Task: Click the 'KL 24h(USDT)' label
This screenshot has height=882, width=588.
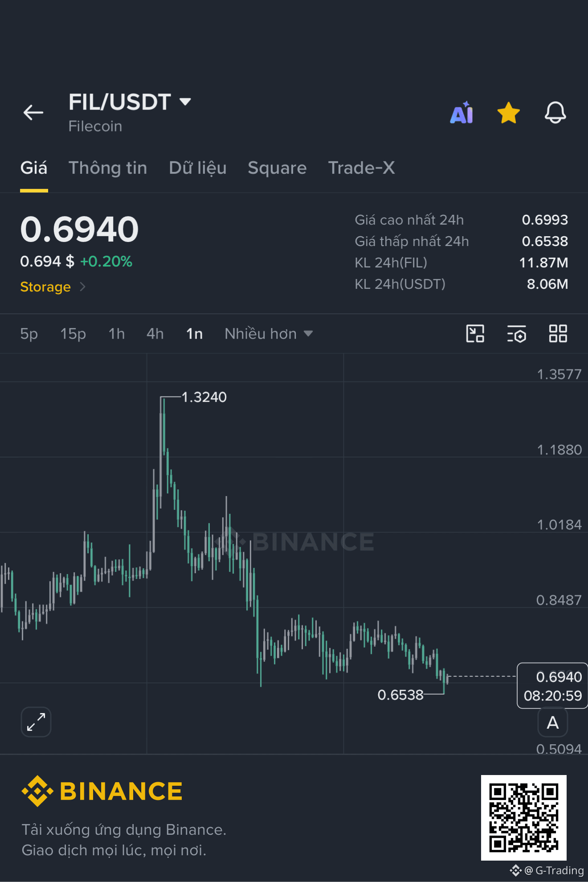Action: point(400,284)
